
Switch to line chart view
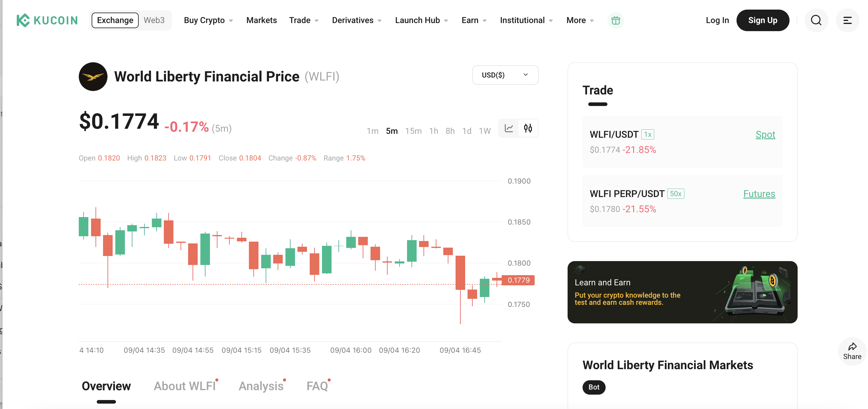click(509, 128)
